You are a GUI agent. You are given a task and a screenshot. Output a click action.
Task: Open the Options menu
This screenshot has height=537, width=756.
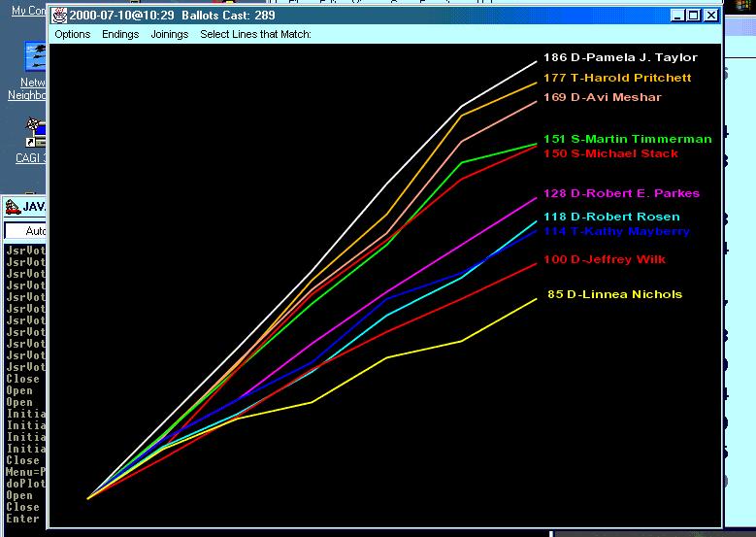click(x=72, y=34)
